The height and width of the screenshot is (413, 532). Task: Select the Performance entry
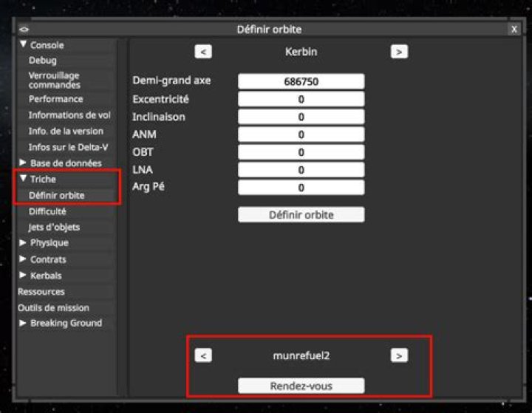click(56, 99)
